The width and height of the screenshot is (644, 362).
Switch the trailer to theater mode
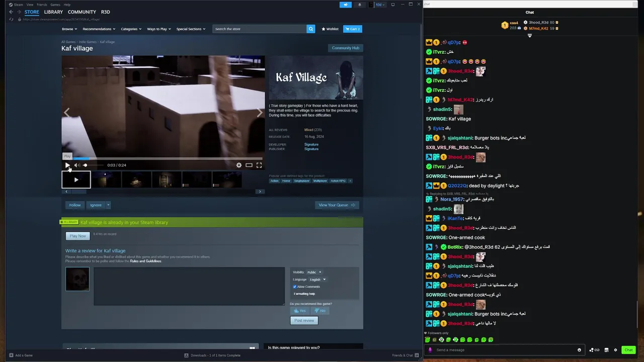coord(249,165)
